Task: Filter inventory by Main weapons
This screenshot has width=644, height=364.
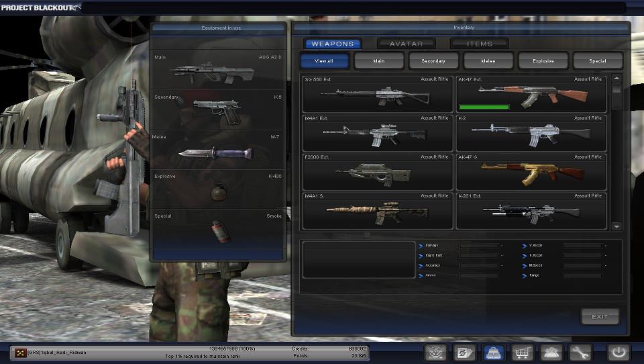Action: (378, 60)
